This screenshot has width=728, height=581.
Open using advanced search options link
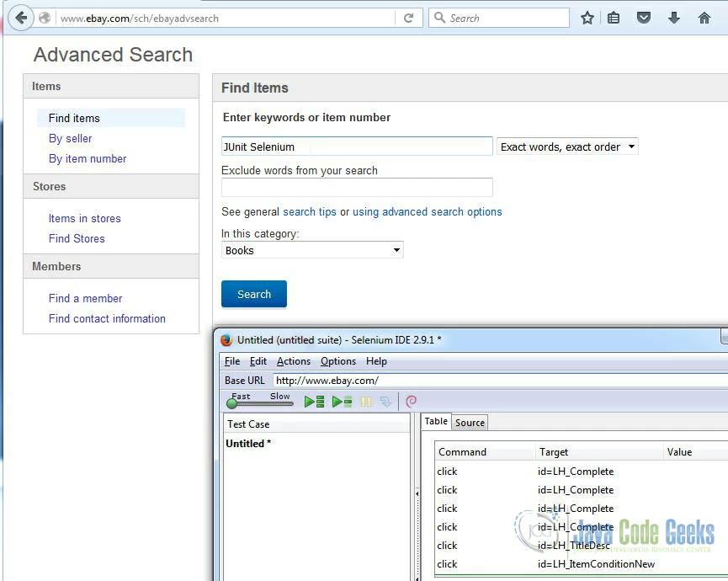click(x=428, y=212)
